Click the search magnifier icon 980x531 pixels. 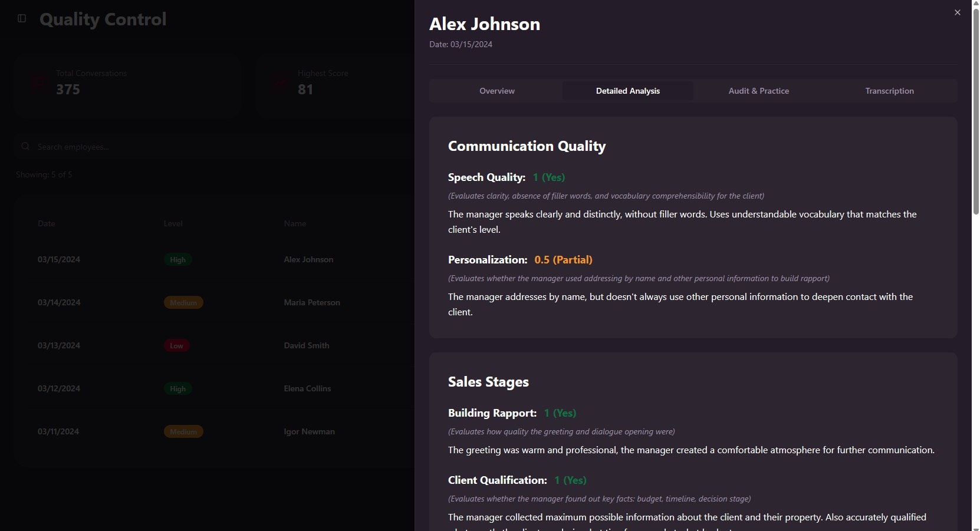click(25, 146)
